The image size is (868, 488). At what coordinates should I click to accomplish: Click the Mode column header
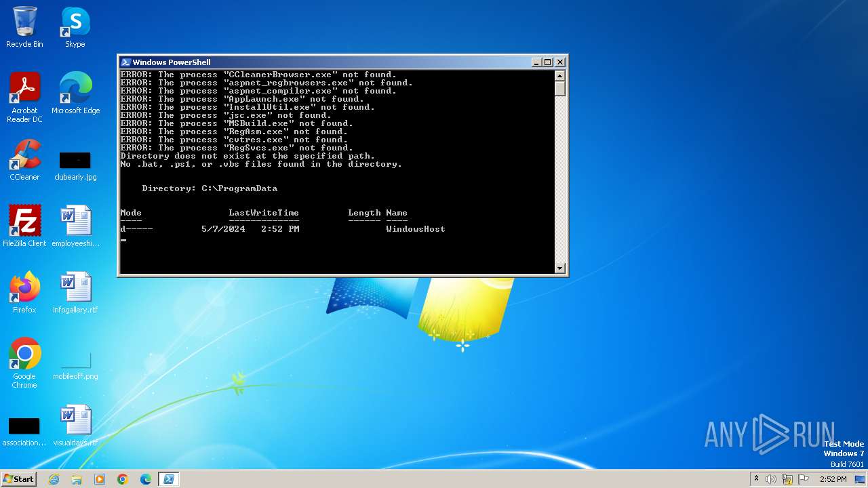tap(131, 213)
